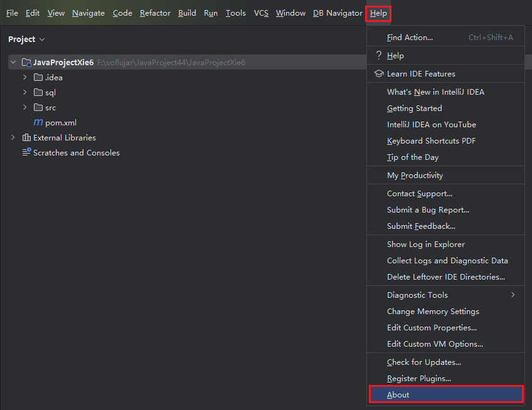Choose Show Log in Explorer

click(x=445, y=244)
